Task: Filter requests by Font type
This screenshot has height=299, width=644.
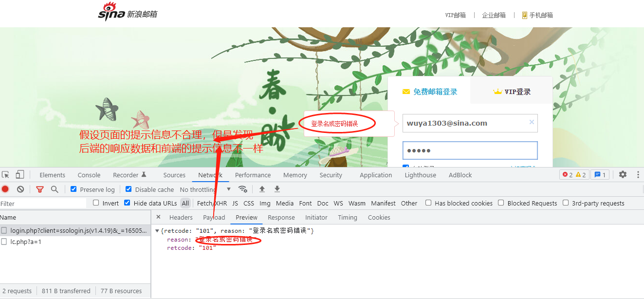Action: [x=306, y=203]
